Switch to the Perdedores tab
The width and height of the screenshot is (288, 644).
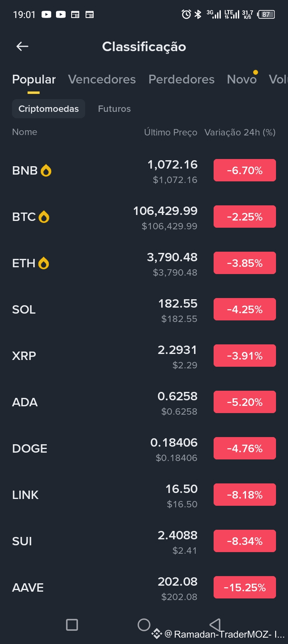181,80
